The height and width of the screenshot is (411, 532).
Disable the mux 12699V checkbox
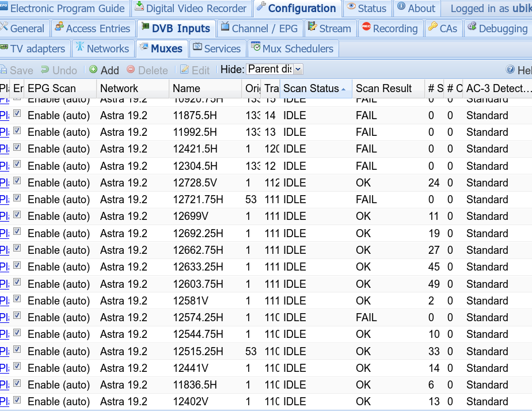point(17,215)
